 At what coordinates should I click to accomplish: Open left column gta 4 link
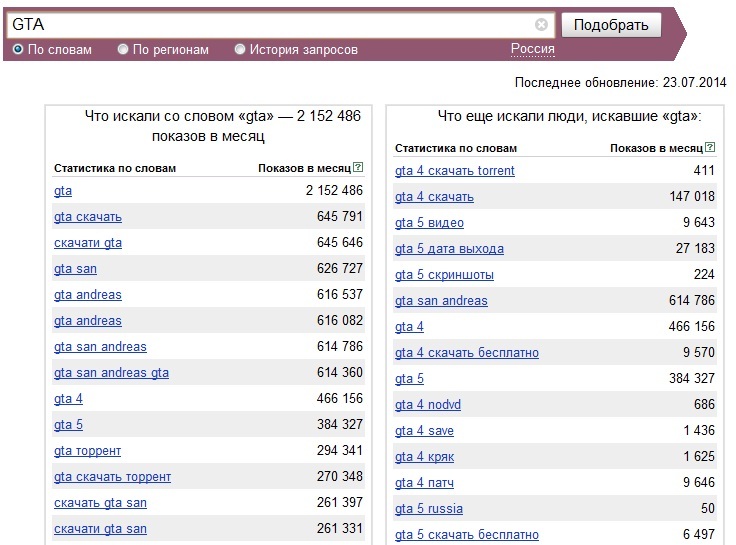pos(68,399)
